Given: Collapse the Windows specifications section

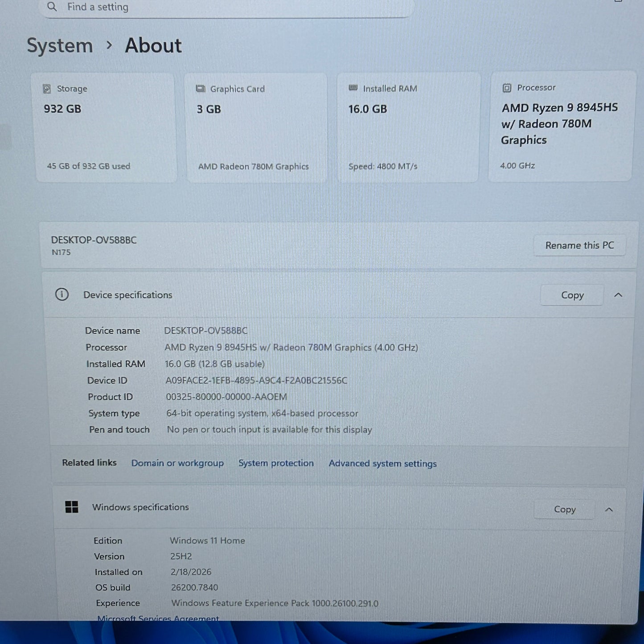Looking at the screenshot, I should coord(610,509).
